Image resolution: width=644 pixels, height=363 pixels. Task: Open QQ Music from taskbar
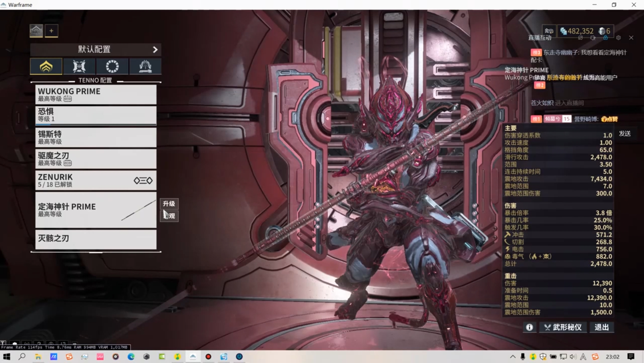pyautogui.click(x=177, y=357)
